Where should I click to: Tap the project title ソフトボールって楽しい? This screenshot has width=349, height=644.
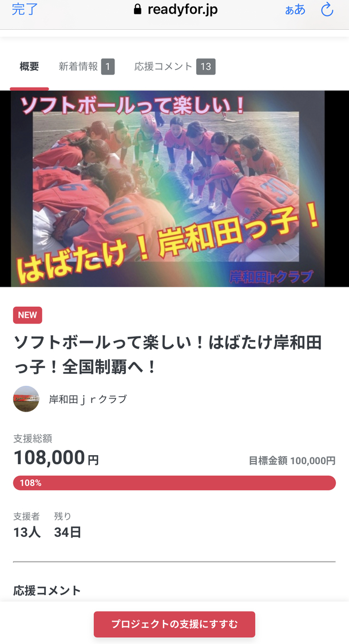(168, 354)
